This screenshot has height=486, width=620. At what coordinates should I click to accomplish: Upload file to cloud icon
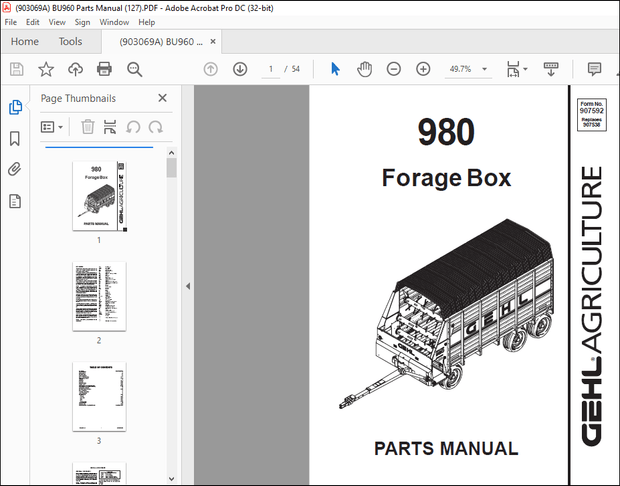75,69
